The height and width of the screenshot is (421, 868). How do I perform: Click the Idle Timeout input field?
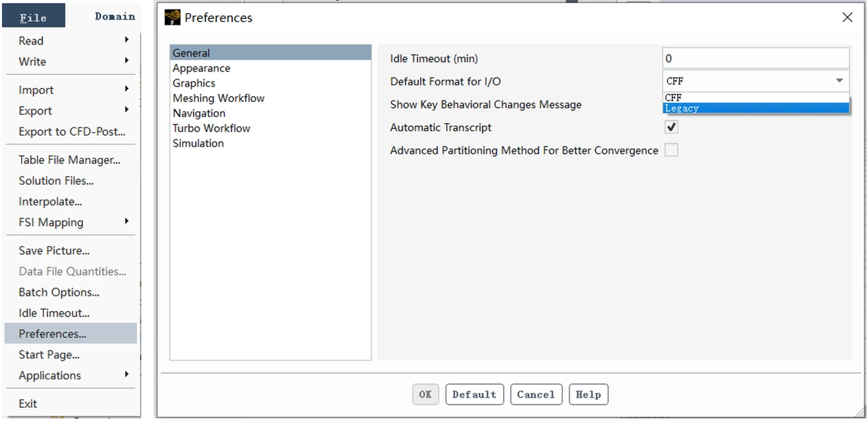[755, 58]
